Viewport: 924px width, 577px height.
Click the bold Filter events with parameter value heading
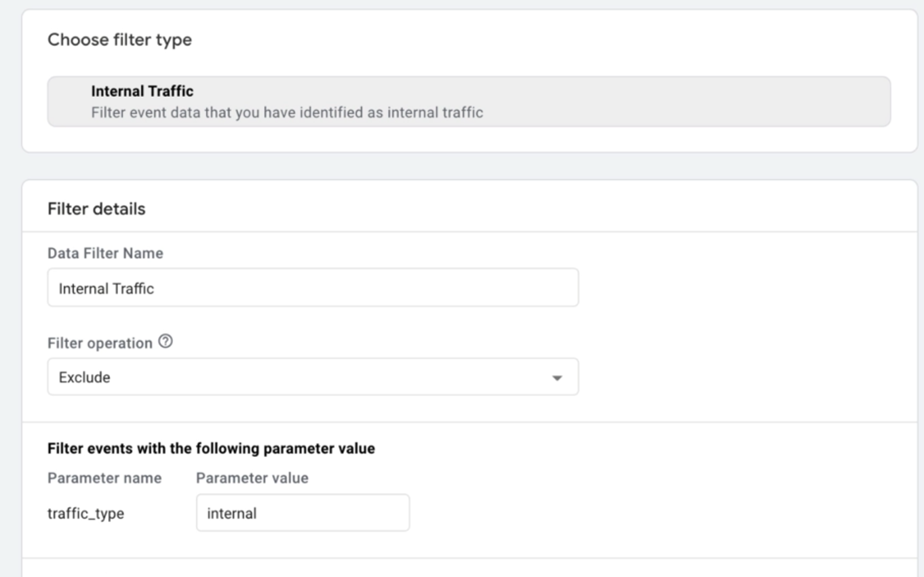pyautogui.click(x=212, y=448)
